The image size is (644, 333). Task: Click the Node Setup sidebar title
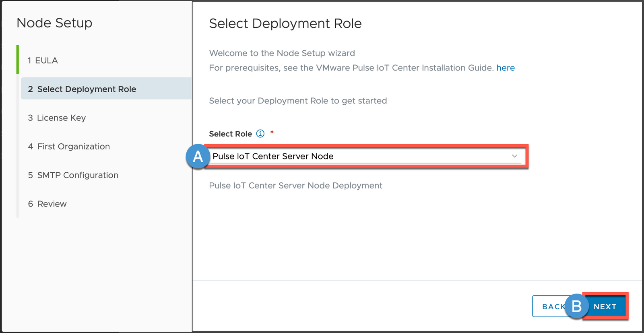[54, 23]
